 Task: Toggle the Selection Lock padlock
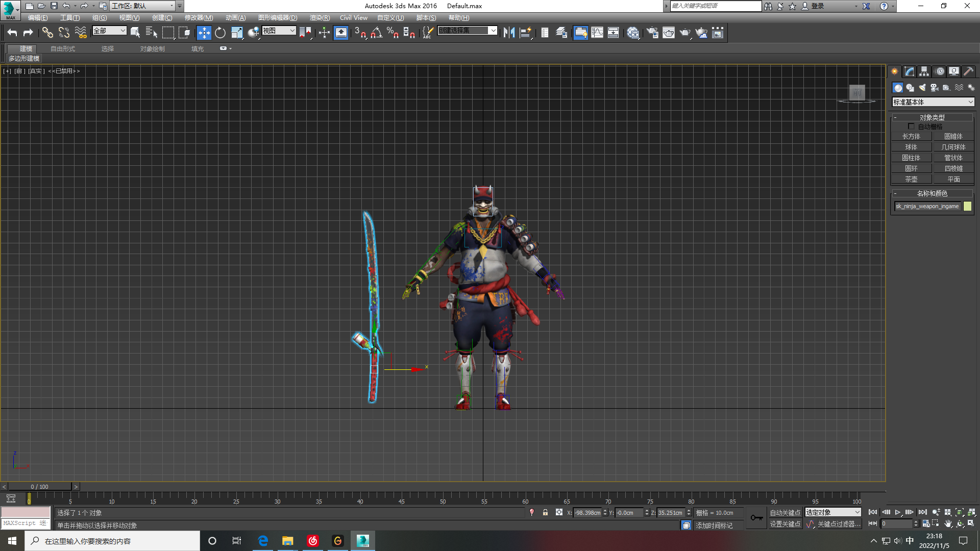tap(545, 512)
